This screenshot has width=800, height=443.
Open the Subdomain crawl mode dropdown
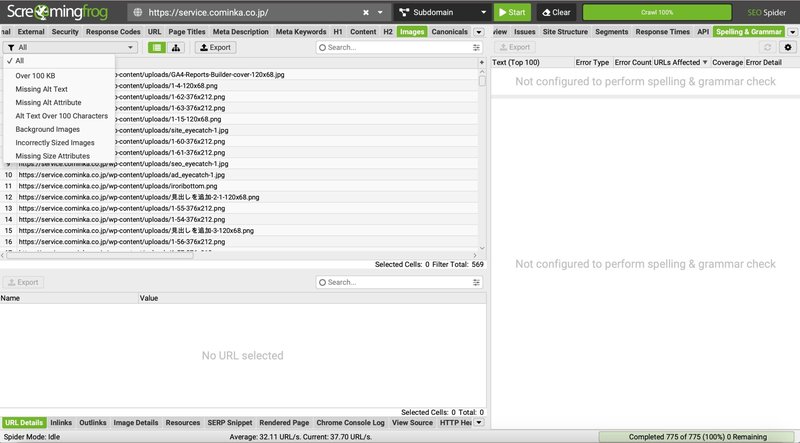coord(442,12)
